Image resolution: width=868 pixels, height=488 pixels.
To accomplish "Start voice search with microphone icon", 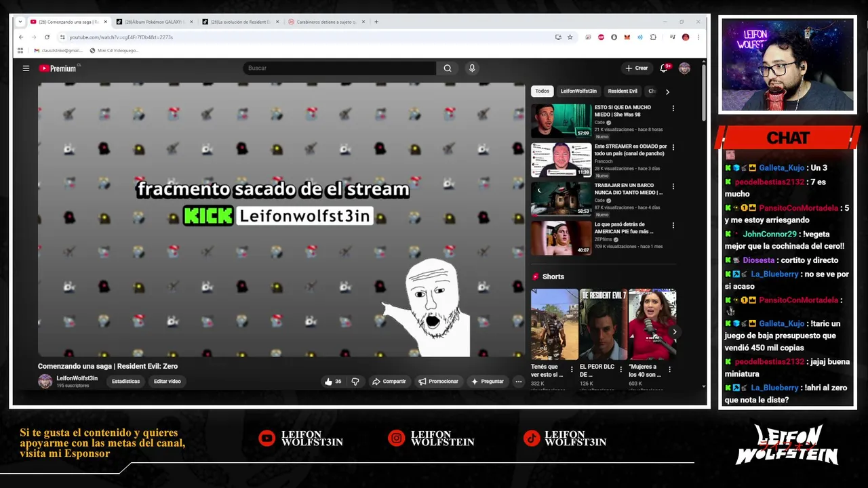I will pyautogui.click(x=472, y=68).
